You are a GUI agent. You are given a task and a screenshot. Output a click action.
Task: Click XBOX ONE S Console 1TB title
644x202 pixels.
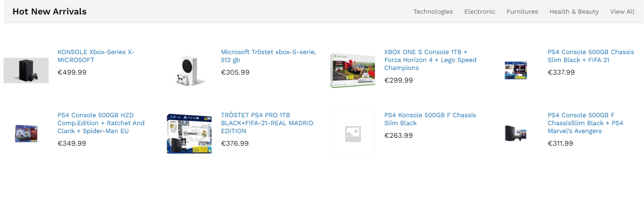(x=430, y=60)
